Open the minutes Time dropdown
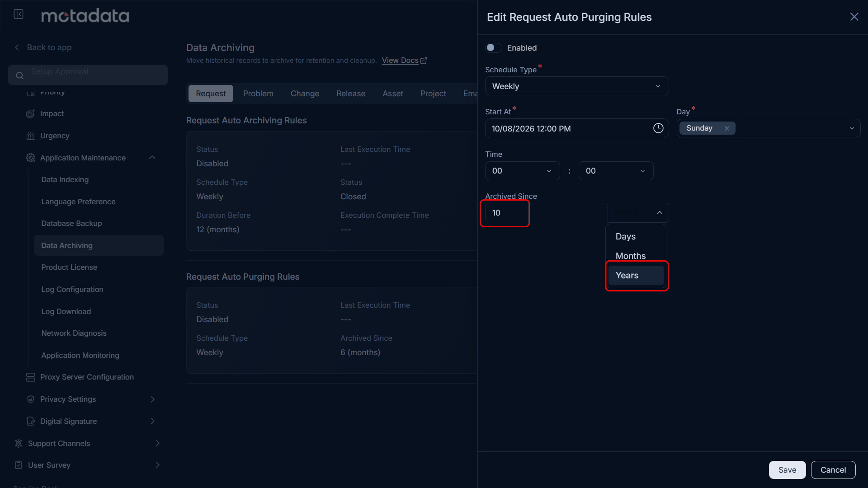This screenshot has width=868, height=488. click(x=616, y=171)
